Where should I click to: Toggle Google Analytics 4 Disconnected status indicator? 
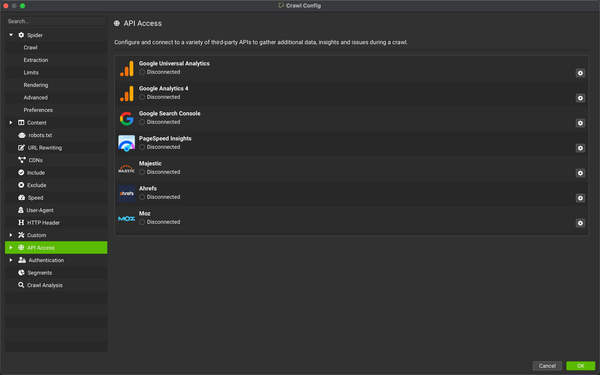tap(142, 97)
